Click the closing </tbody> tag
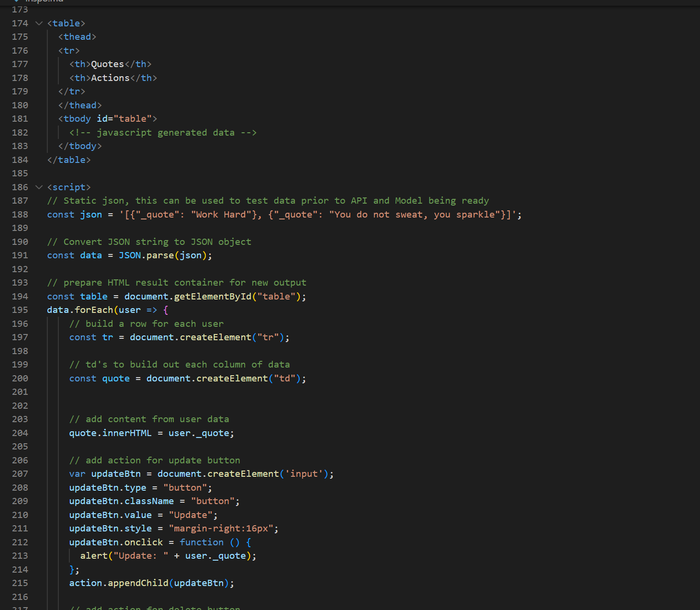The image size is (700, 610). (x=80, y=146)
